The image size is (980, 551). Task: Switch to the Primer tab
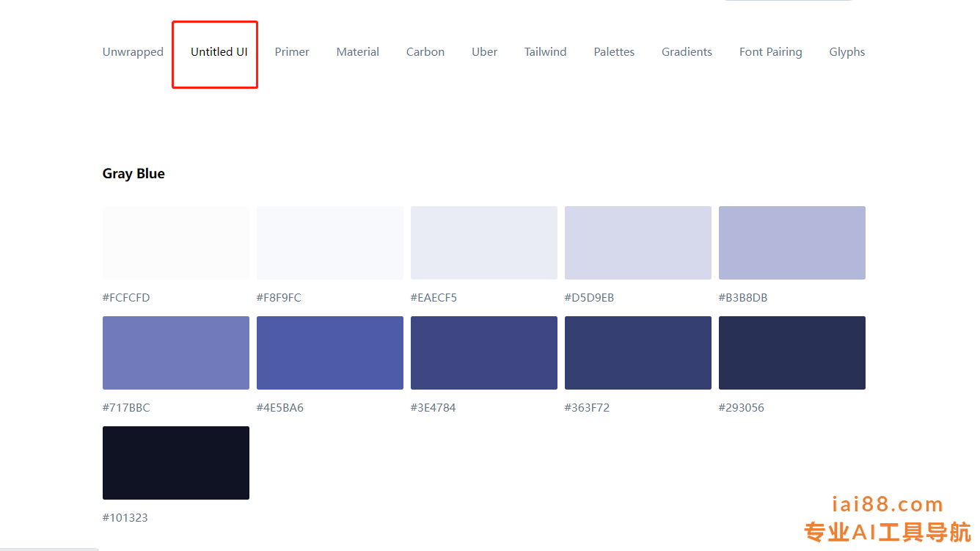(x=292, y=52)
